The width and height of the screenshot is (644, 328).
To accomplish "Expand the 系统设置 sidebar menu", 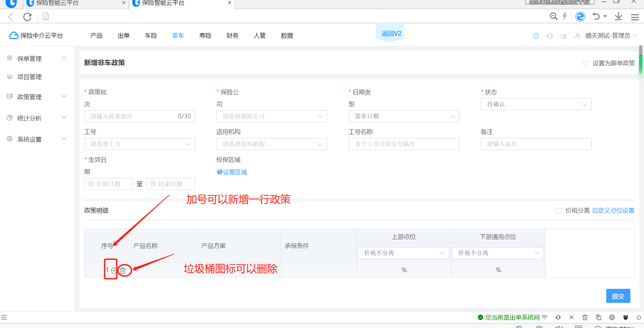I will [x=37, y=139].
